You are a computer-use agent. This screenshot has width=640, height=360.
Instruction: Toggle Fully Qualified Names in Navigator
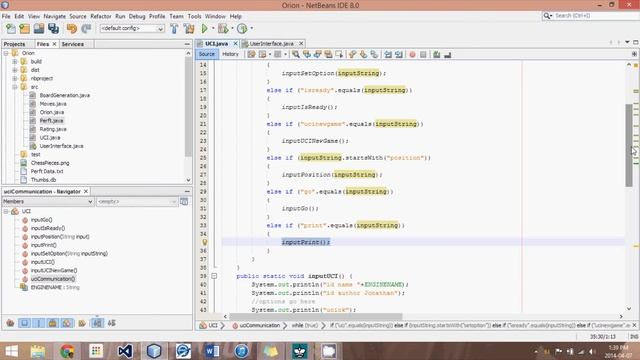coord(82,323)
